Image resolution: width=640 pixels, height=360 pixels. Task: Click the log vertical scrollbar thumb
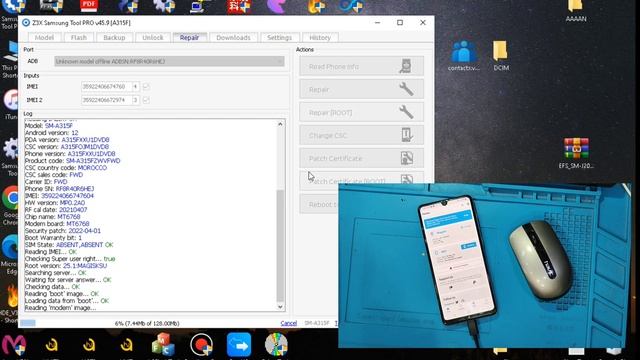(x=280, y=246)
